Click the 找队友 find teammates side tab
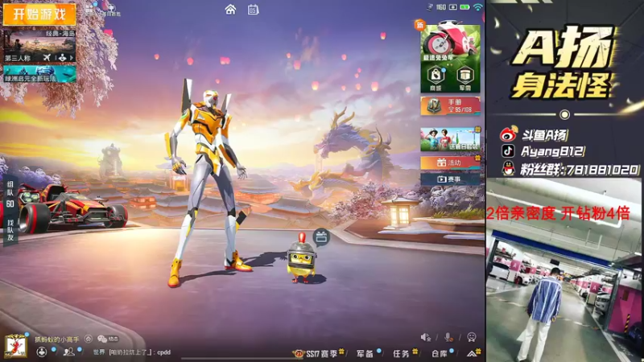Image resolution: width=644 pixels, height=362 pixels. 10,230
